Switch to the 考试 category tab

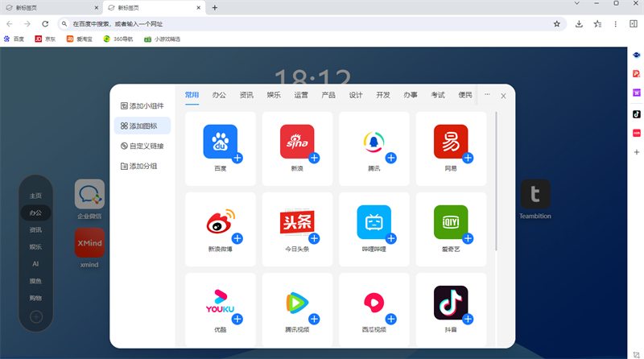(x=438, y=95)
